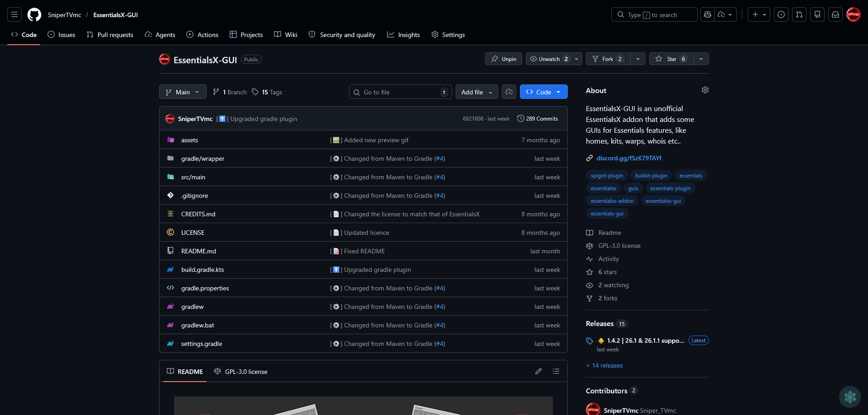The height and width of the screenshot is (415, 868).
Task: Open the Insights tab
Action: pyautogui.click(x=403, y=35)
